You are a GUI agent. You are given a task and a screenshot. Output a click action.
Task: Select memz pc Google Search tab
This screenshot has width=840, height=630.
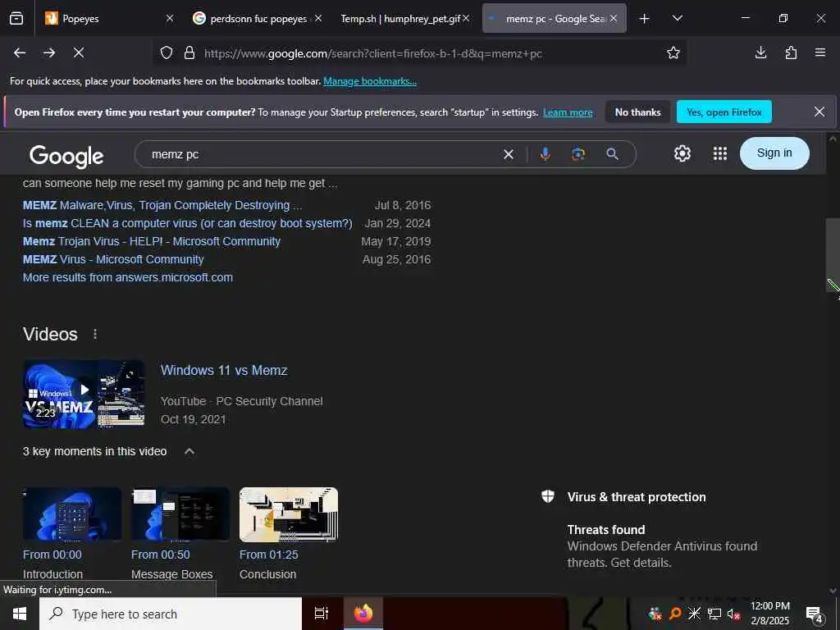pos(554,19)
